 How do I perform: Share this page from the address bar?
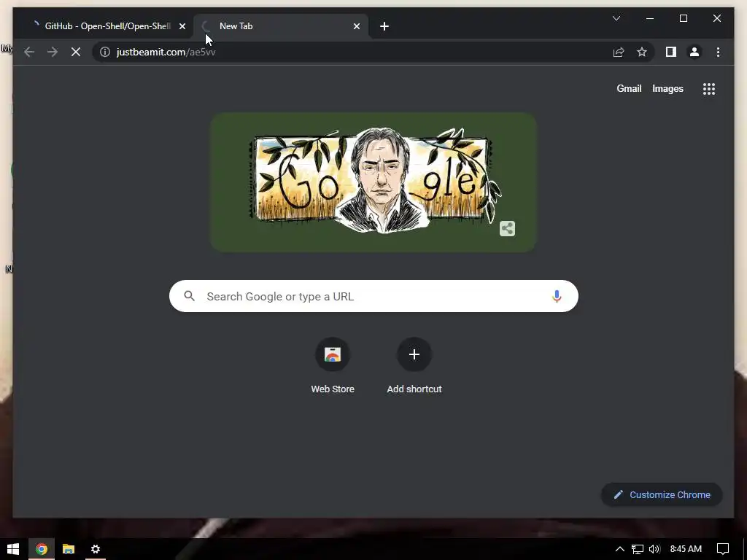pyautogui.click(x=619, y=52)
